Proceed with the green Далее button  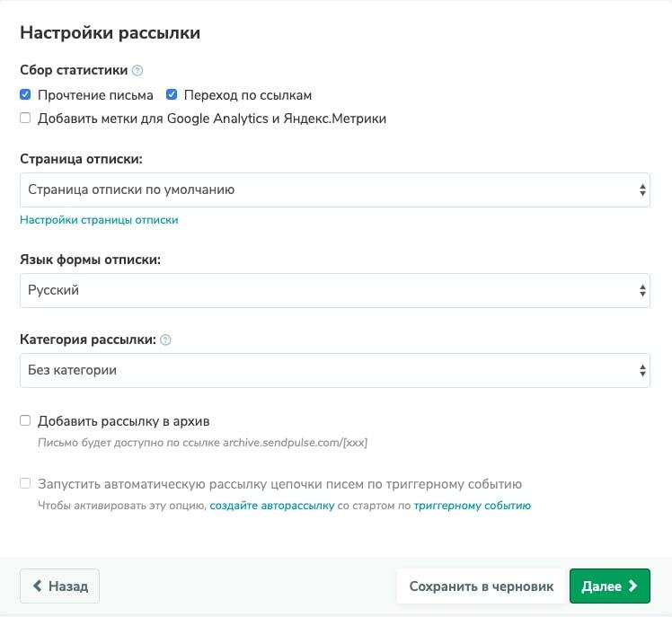tap(609, 586)
